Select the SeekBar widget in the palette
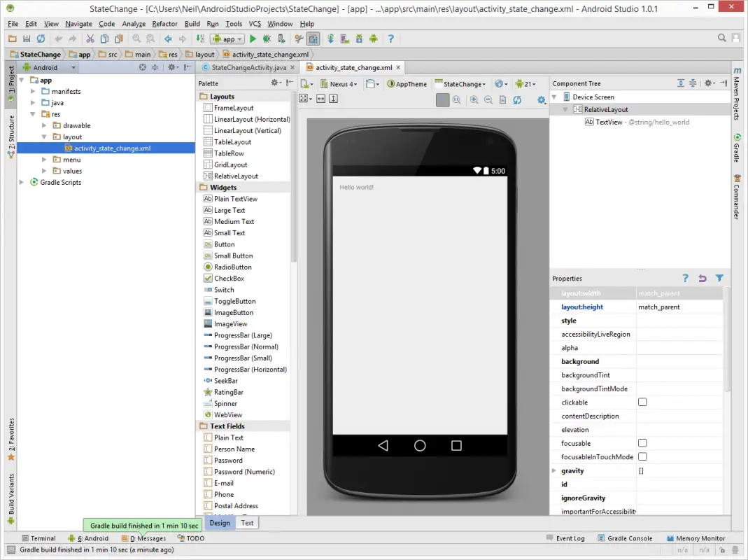This screenshot has height=560, width=748. pyautogui.click(x=225, y=381)
